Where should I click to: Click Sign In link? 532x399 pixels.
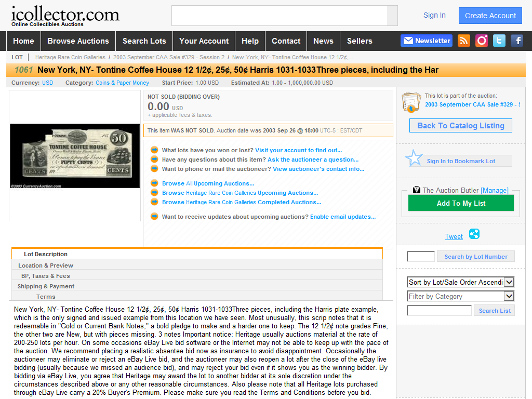434,15
